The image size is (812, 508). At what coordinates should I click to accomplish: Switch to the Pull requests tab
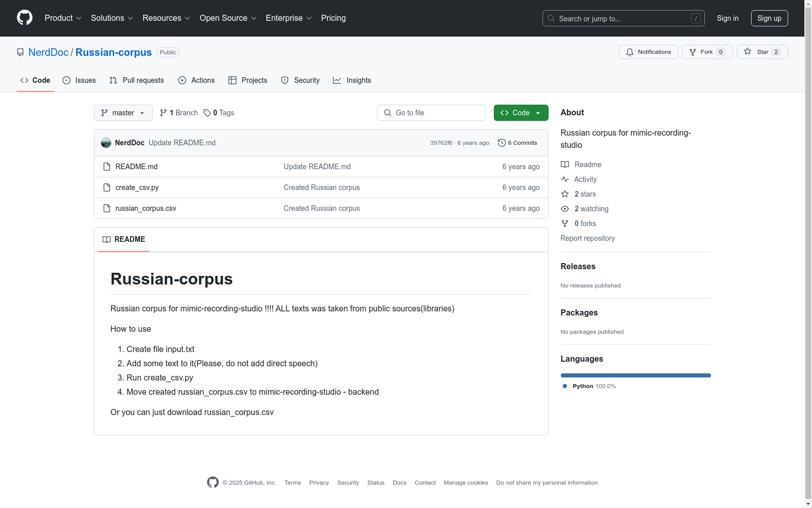137,80
